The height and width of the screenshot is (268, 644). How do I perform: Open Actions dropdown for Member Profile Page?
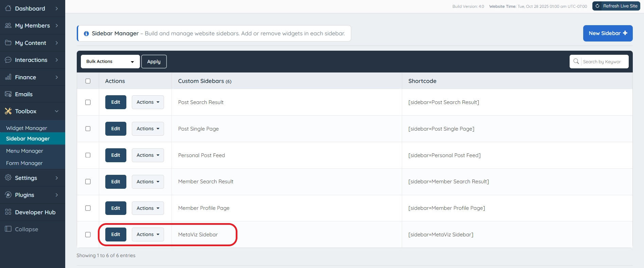pos(148,208)
